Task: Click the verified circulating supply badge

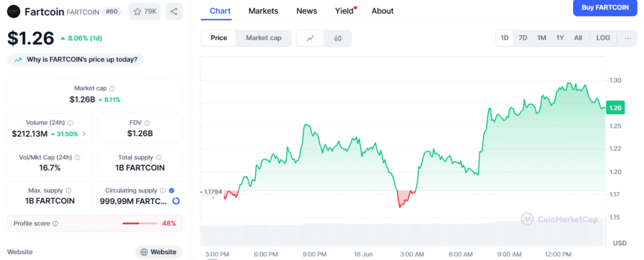Action: (172, 191)
